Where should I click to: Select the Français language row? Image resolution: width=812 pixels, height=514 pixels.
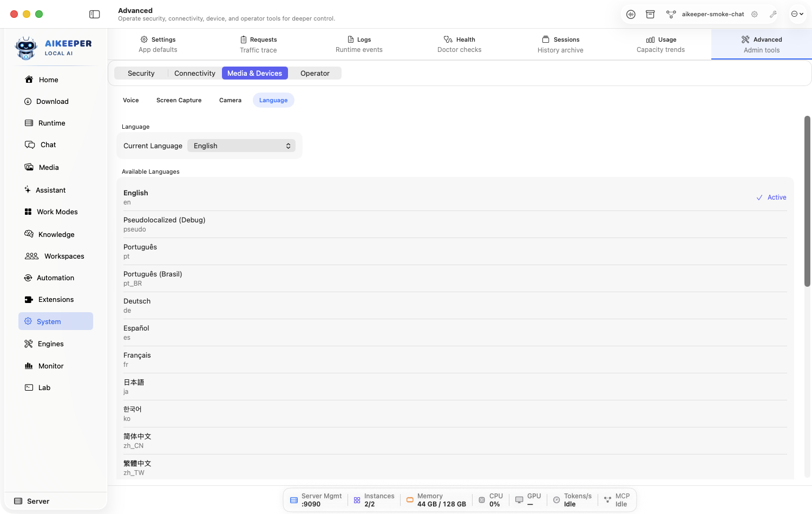(x=455, y=359)
